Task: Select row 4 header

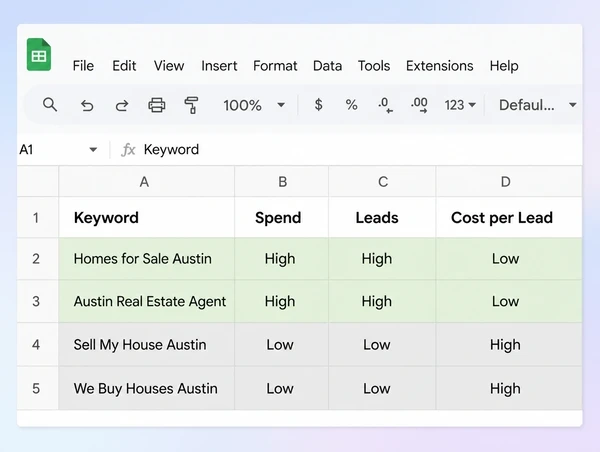Action: 38,344
